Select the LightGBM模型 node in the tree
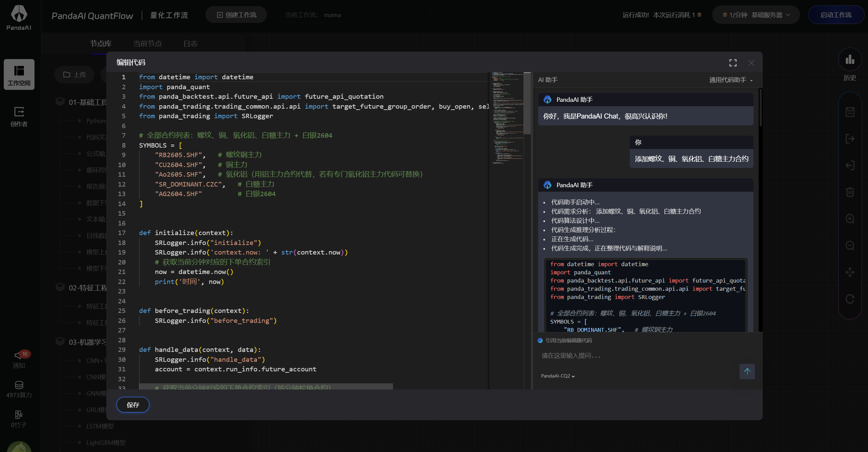Screen dimensions: 868x452 (x=106, y=442)
